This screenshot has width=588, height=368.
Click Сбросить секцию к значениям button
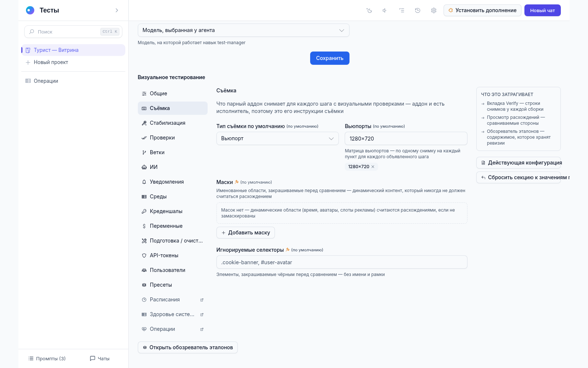(x=519, y=177)
